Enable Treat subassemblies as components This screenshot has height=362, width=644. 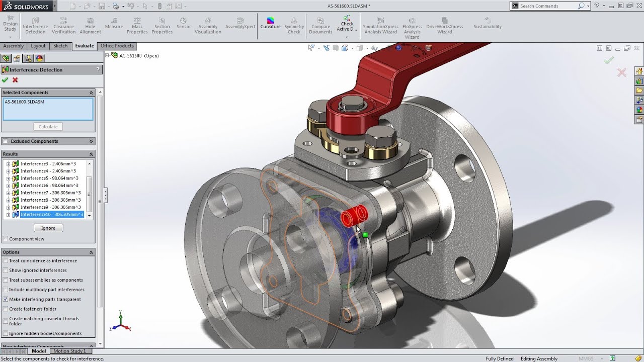coord(6,280)
